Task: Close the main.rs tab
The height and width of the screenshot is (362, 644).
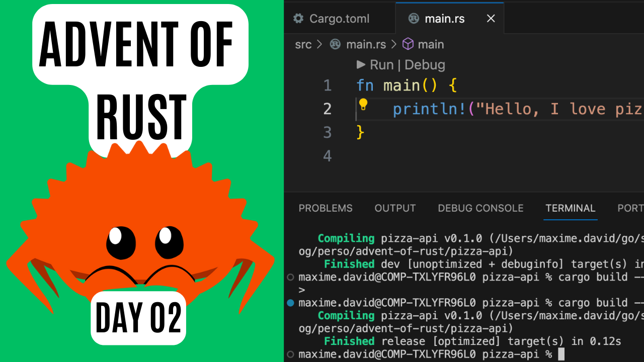Action: coord(491,19)
